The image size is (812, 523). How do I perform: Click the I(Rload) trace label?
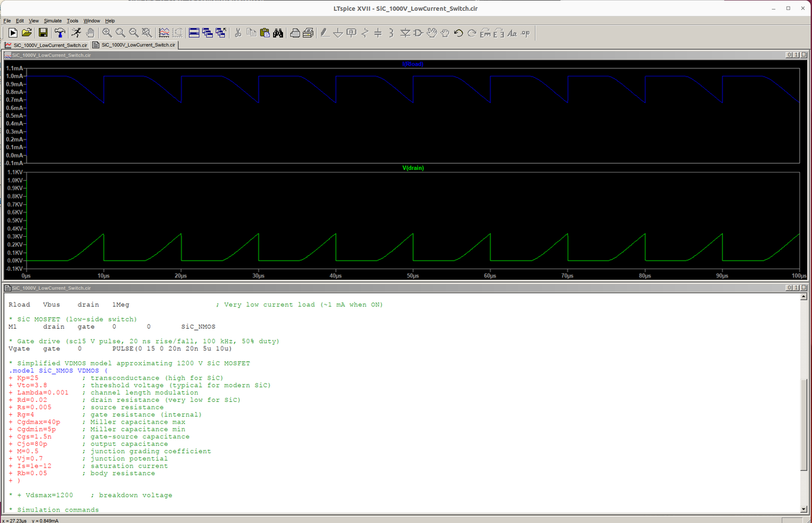pyautogui.click(x=412, y=64)
